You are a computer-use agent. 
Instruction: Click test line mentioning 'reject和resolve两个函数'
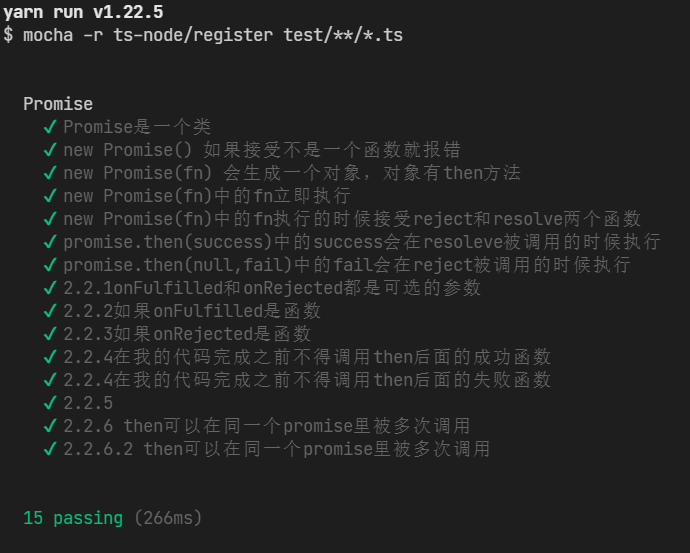(x=352, y=219)
